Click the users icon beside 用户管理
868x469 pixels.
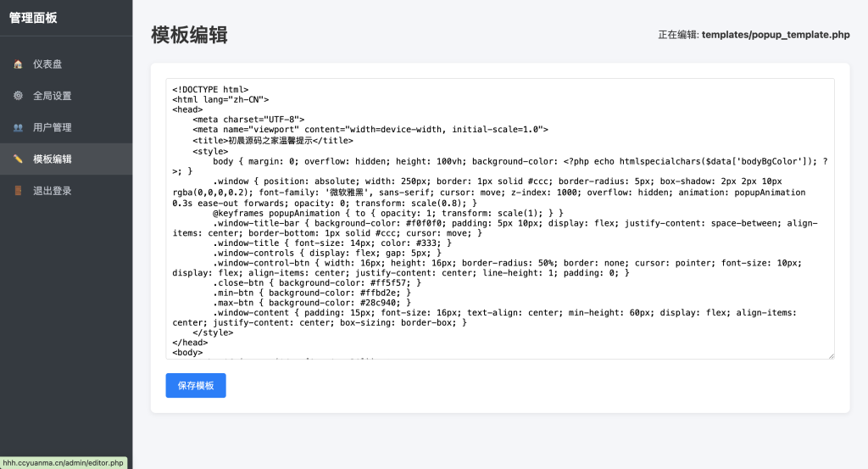tap(18, 128)
